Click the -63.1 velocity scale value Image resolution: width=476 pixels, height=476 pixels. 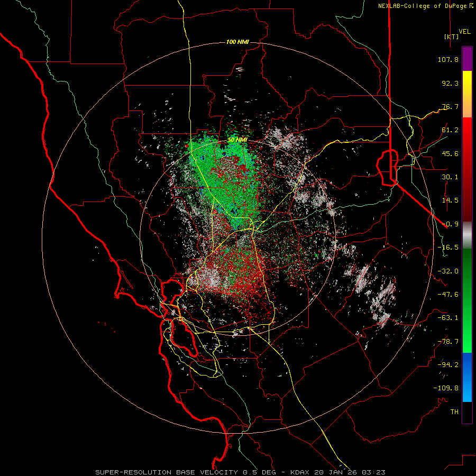[x=448, y=318]
